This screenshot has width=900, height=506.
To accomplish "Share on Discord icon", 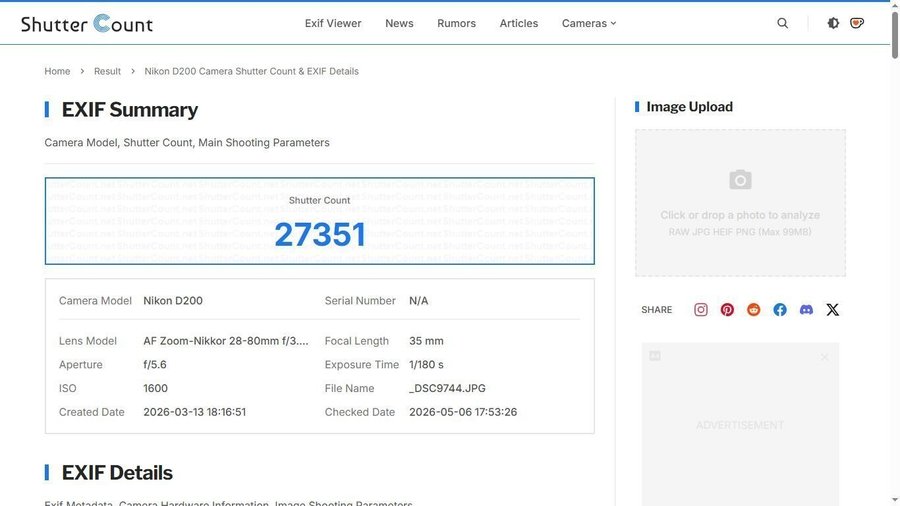I will (x=806, y=310).
